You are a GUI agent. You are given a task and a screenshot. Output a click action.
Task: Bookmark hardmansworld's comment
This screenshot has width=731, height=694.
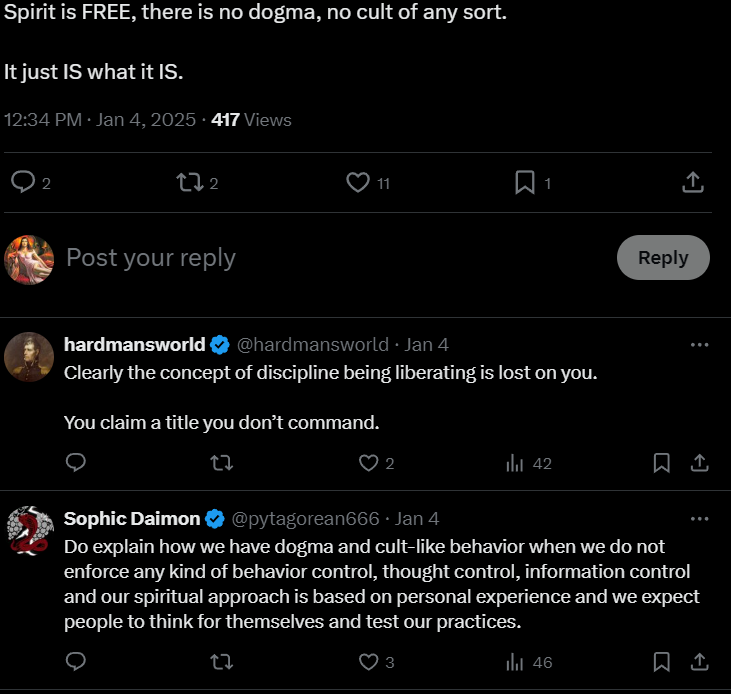tap(661, 463)
